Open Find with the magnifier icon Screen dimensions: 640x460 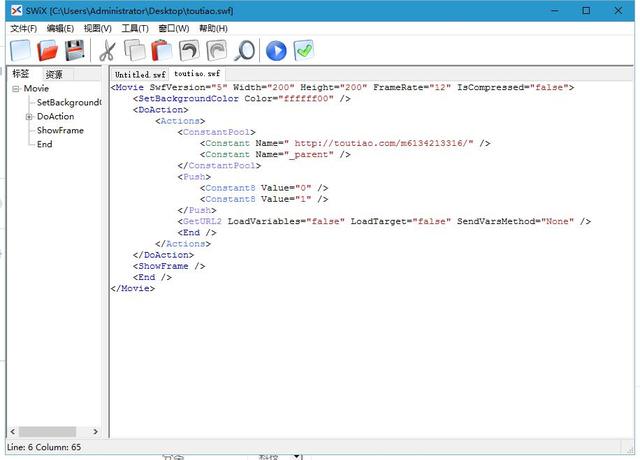tap(243, 50)
